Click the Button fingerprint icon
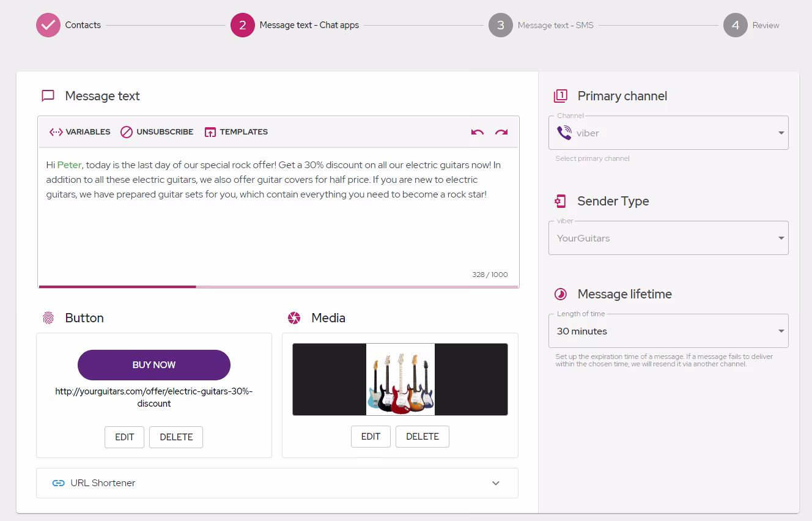Image resolution: width=812 pixels, height=521 pixels. (x=48, y=318)
